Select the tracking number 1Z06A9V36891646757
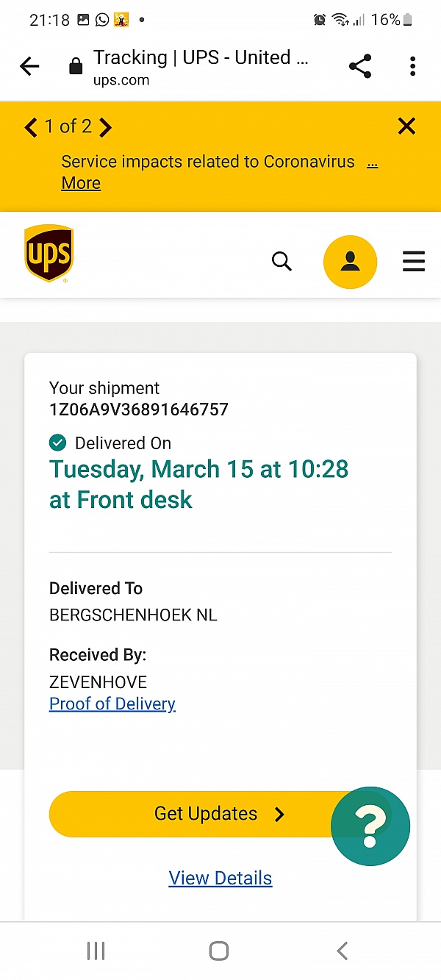Image resolution: width=441 pixels, height=980 pixels. (139, 409)
